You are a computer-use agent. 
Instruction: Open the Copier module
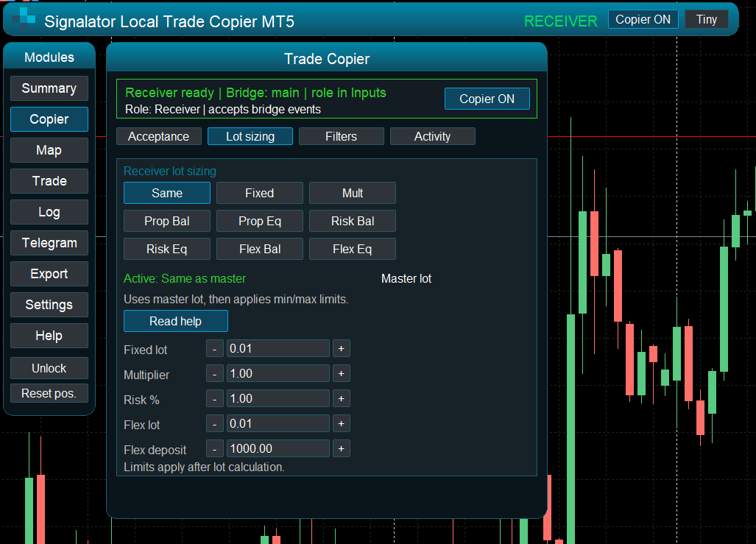click(x=49, y=119)
